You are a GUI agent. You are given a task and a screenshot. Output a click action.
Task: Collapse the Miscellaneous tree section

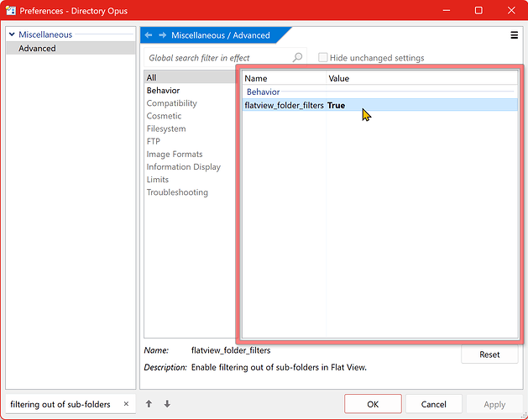12,34
